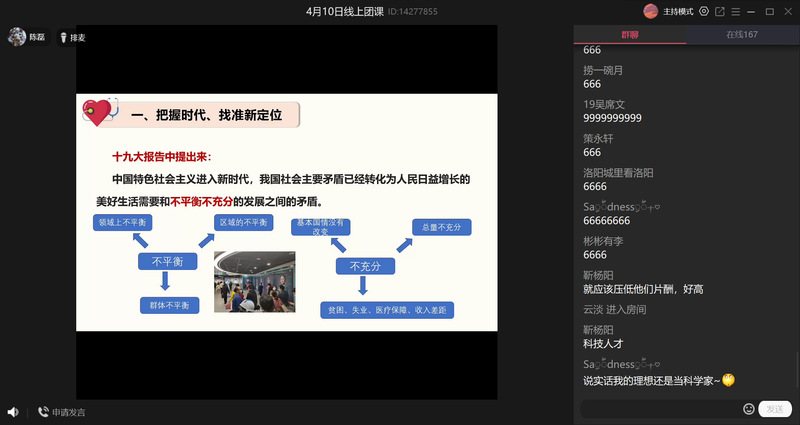Viewport: 800px width, 425px height.
Task: Maximize the live room window
Action: (770, 12)
